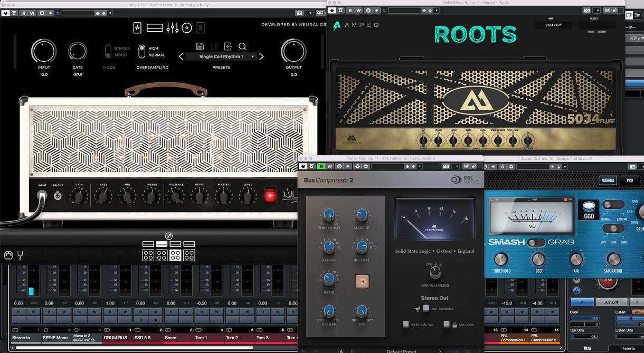Open the preset search magnifier icon
The image size is (644, 353).
point(242,46)
